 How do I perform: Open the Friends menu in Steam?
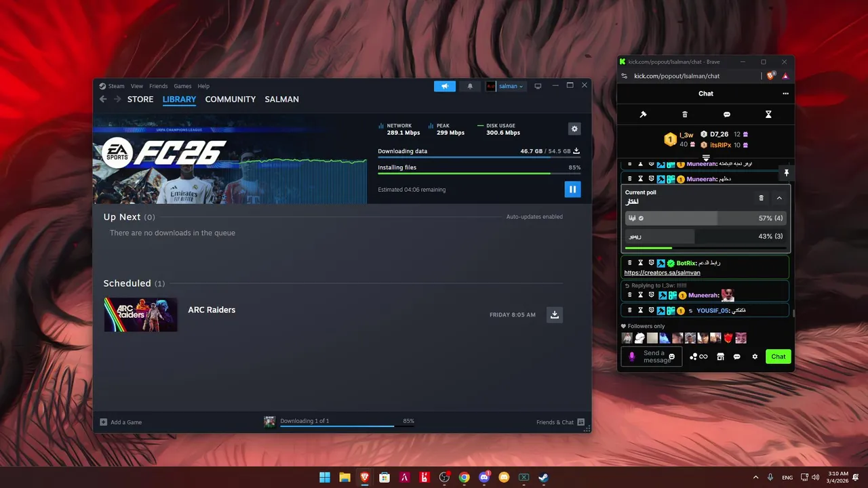(x=158, y=86)
